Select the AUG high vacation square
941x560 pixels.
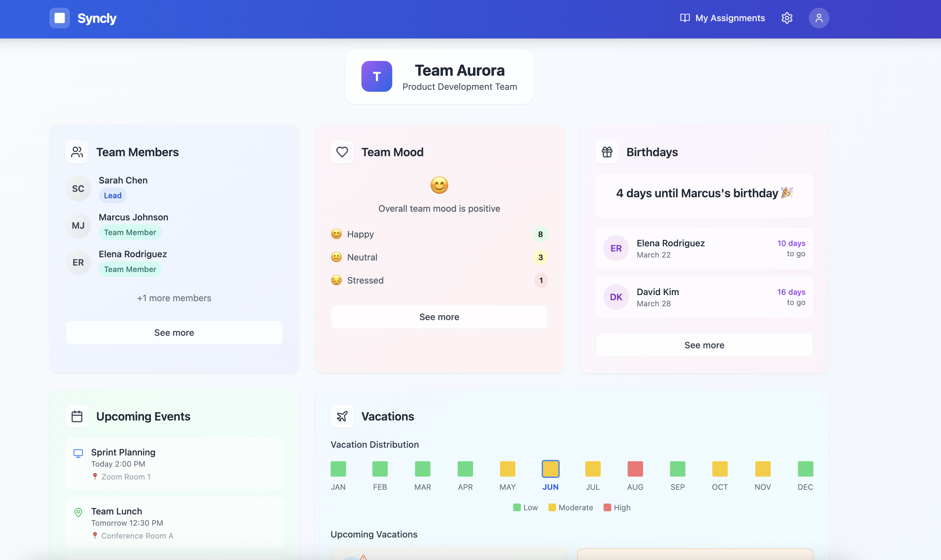tap(635, 469)
